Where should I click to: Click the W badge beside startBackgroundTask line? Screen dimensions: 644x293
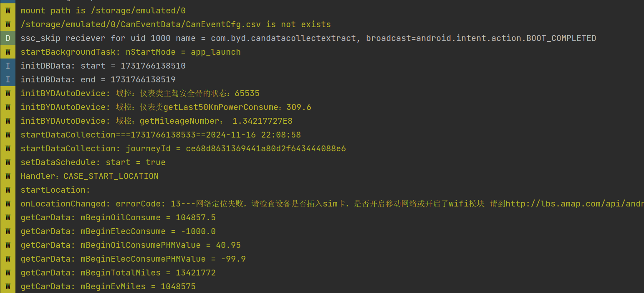pyautogui.click(x=8, y=52)
